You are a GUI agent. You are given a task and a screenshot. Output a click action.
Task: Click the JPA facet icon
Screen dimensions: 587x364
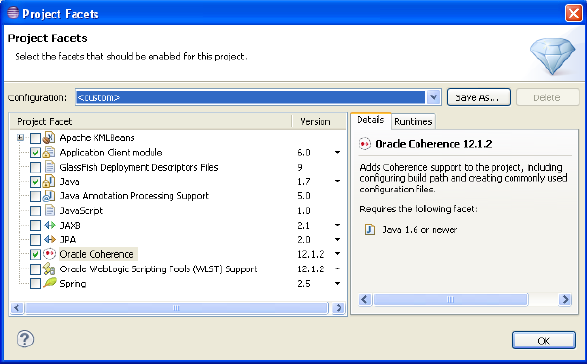(50, 239)
